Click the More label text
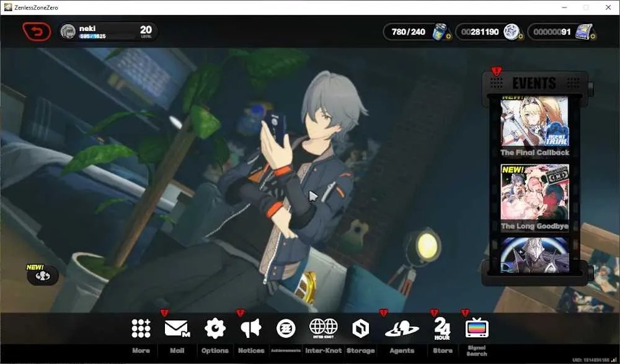Screen dimensions: 620x364 click(x=141, y=350)
